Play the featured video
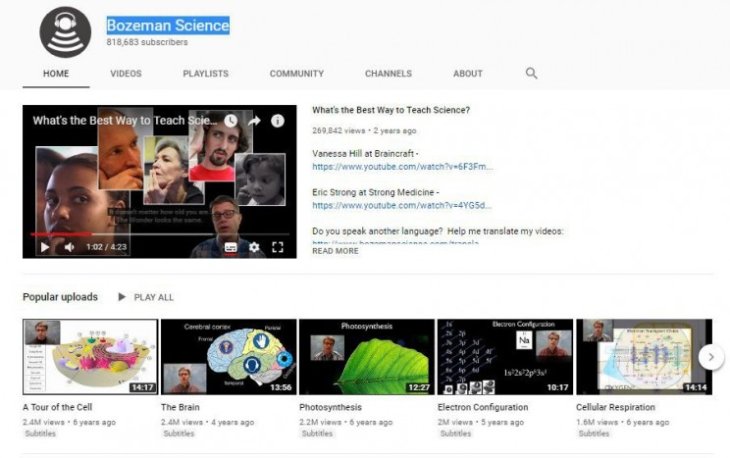The image size is (730, 458). [44, 247]
